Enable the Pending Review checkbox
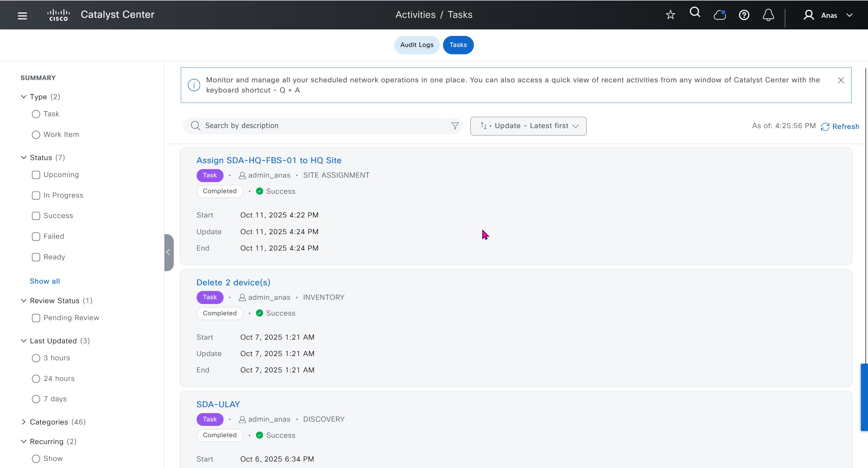Viewport: 868px width, 468px height. [36, 318]
